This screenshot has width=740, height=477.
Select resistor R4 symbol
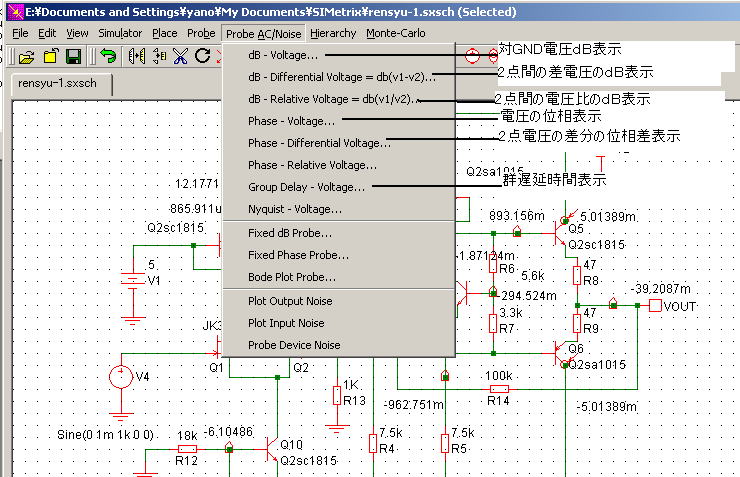(373, 444)
